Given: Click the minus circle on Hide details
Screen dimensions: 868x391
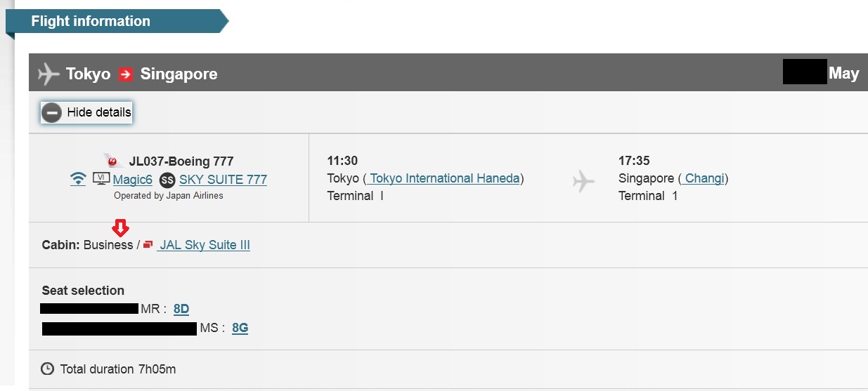Looking at the screenshot, I should (x=51, y=112).
